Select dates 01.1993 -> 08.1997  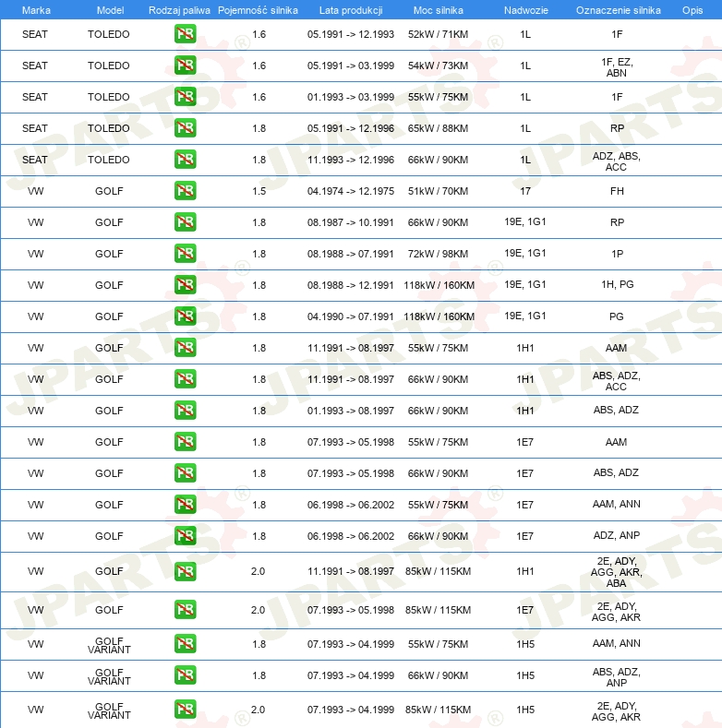pyautogui.click(x=351, y=411)
